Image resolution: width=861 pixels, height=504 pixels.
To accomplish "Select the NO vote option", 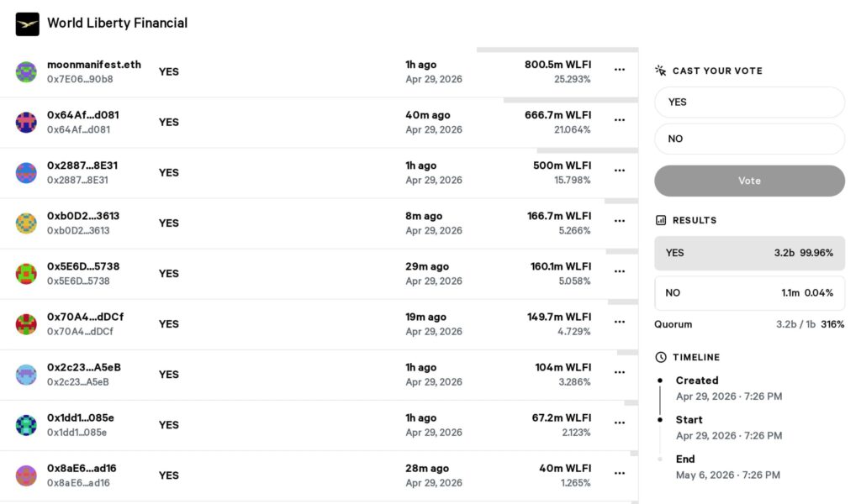I will 749,139.
